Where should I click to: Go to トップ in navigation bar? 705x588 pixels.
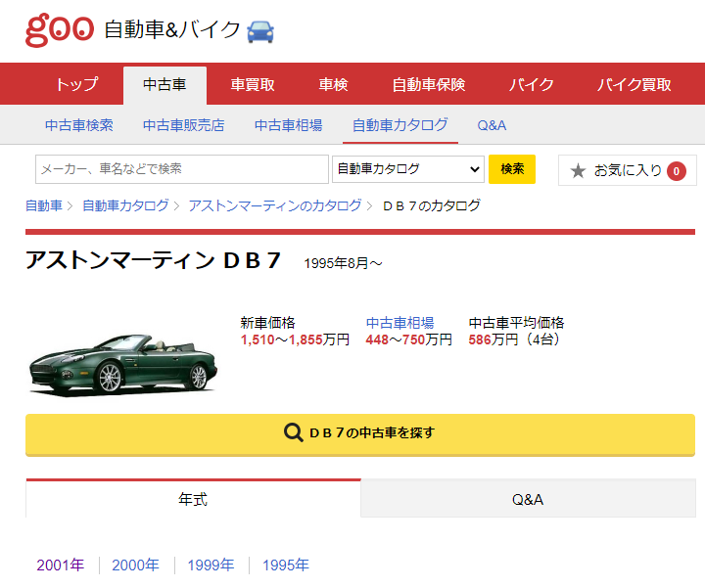[x=76, y=85]
